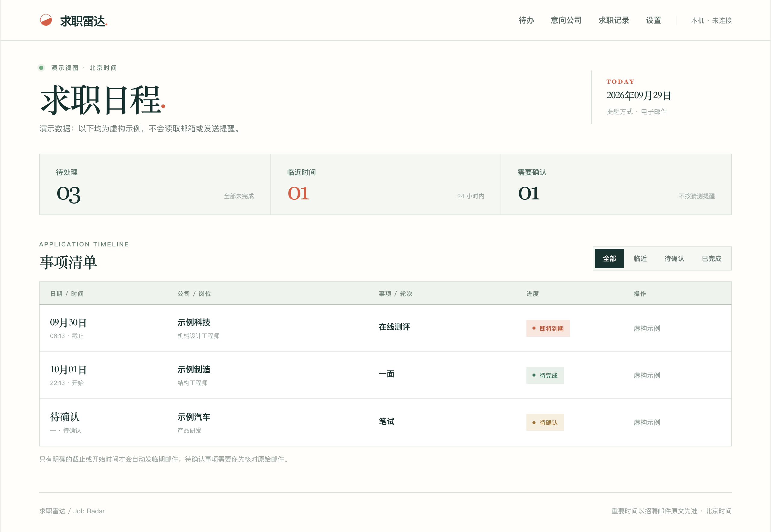This screenshot has height=532, width=771.
Task: Click the 机械设计工程师 position text
Action: tap(198, 336)
